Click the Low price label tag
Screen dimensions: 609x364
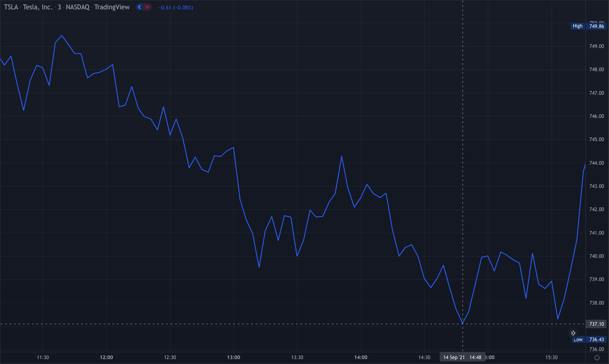[x=578, y=340]
